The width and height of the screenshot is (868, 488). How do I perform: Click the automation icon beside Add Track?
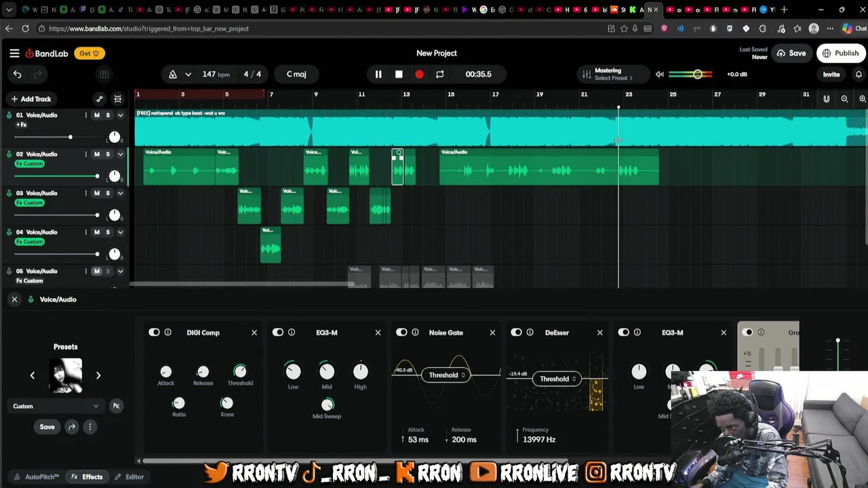pyautogui.click(x=100, y=99)
